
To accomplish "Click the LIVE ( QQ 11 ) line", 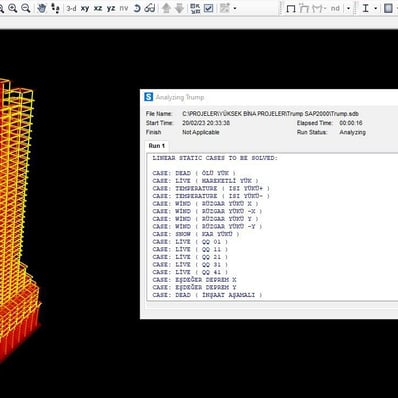I will (x=190, y=250).
